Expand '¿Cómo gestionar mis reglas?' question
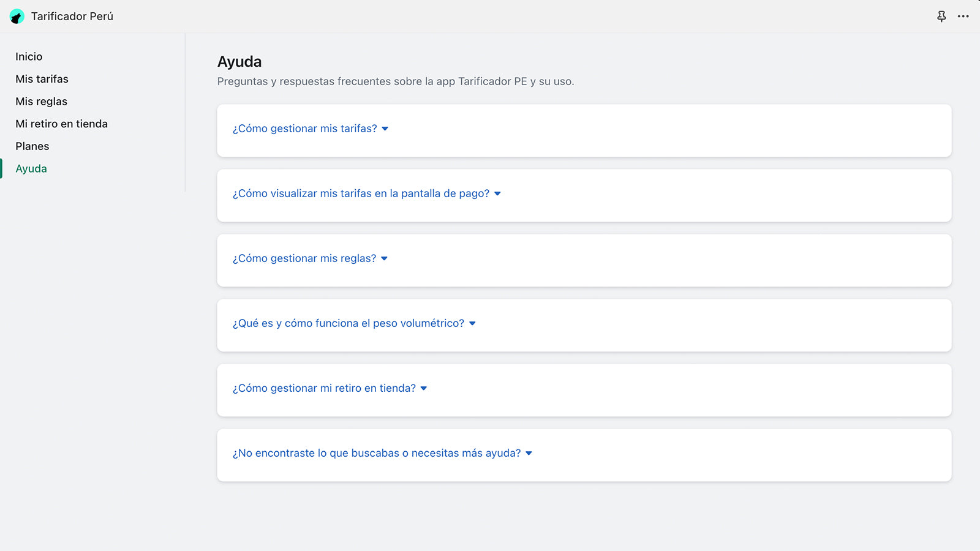 tap(304, 258)
